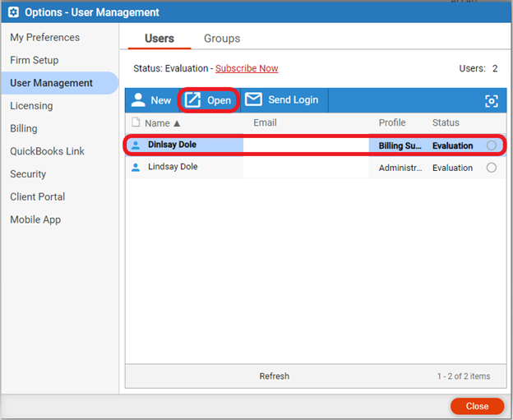Open QuickBooks Link settings

pyautogui.click(x=47, y=151)
